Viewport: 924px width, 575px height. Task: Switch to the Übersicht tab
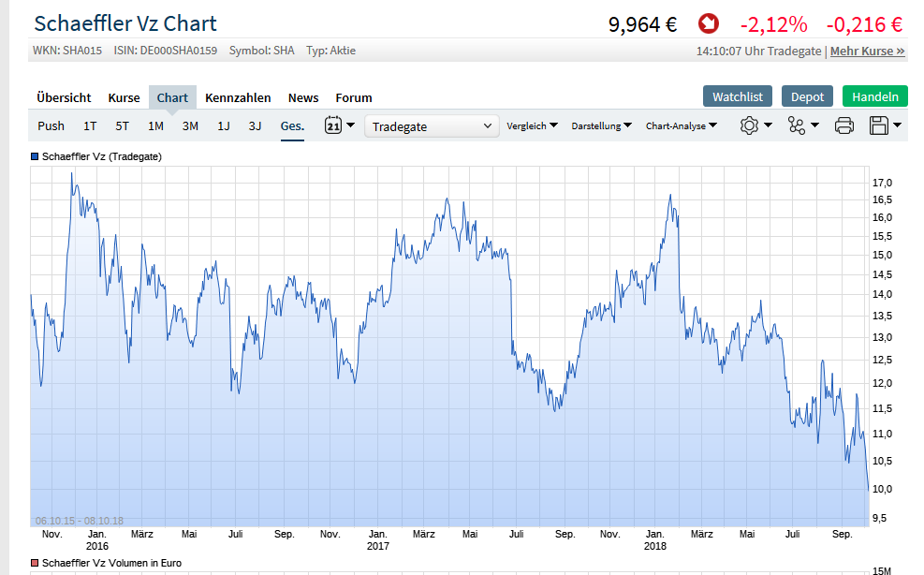click(x=64, y=98)
